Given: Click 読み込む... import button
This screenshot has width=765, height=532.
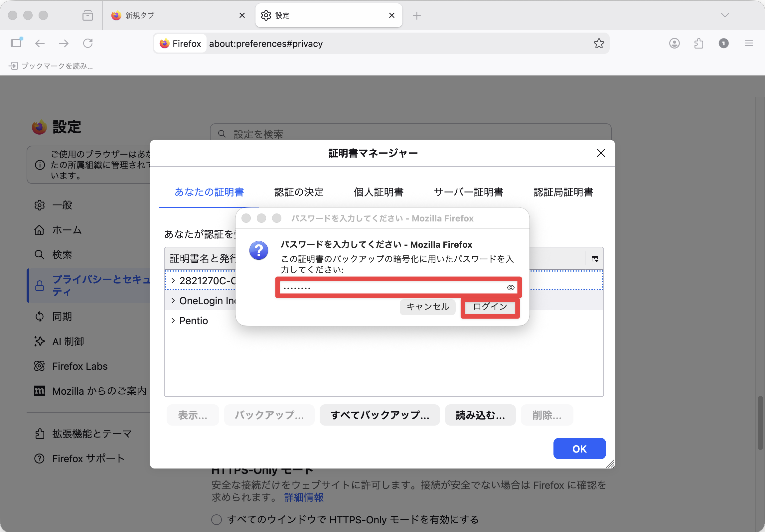Looking at the screenshot, I should (480, 415).
